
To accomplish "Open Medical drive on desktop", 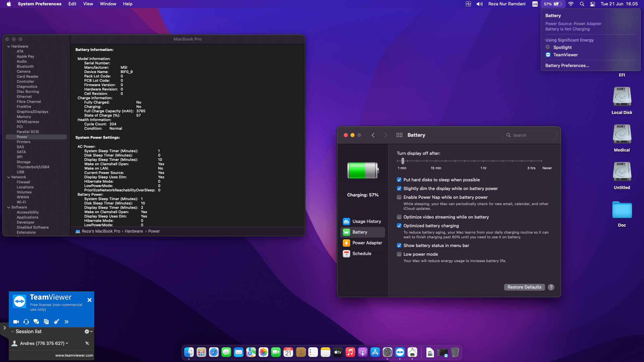I will [x=622, y=138].
